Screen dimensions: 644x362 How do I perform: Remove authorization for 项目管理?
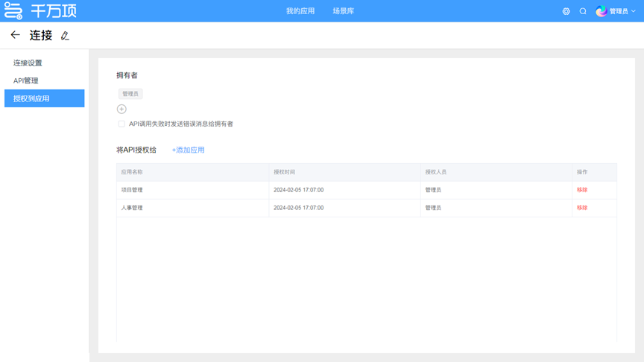[x=582, y=190]
